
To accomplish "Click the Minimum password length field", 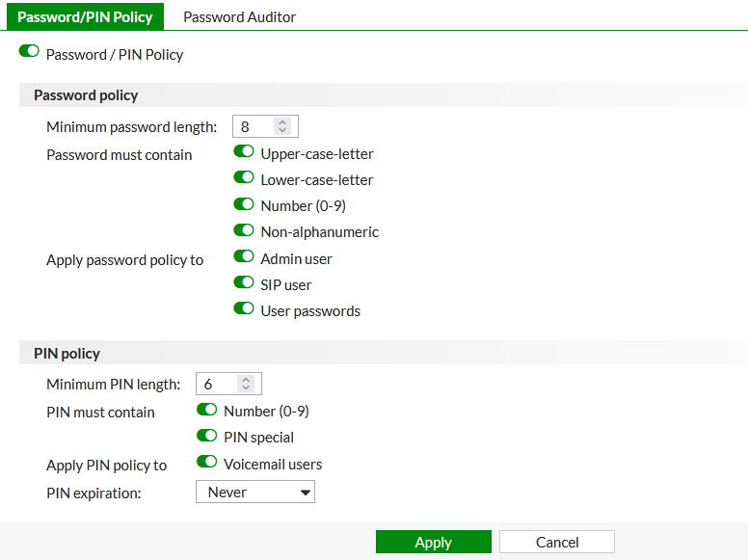I will (x=265, y=126).
